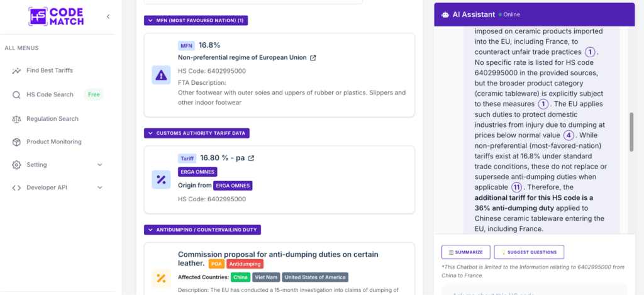Click the AI Assistant robot icon
The image size is (644, 295).
[445, 14]
